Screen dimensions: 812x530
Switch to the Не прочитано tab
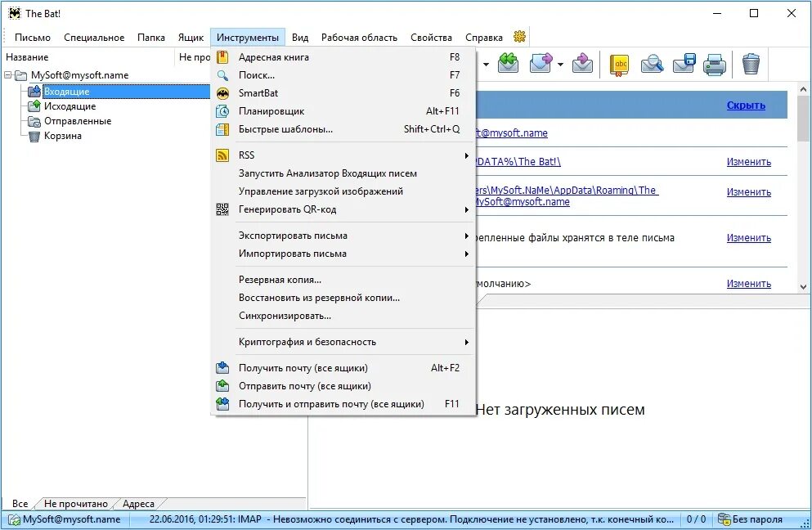tap(75, 504)
